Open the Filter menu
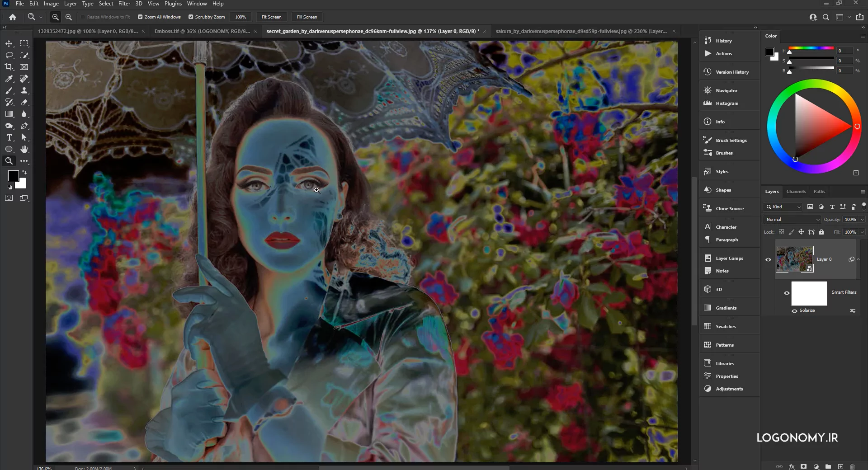Viewport: 868px width, 470px height. click(x=124, y=4)
